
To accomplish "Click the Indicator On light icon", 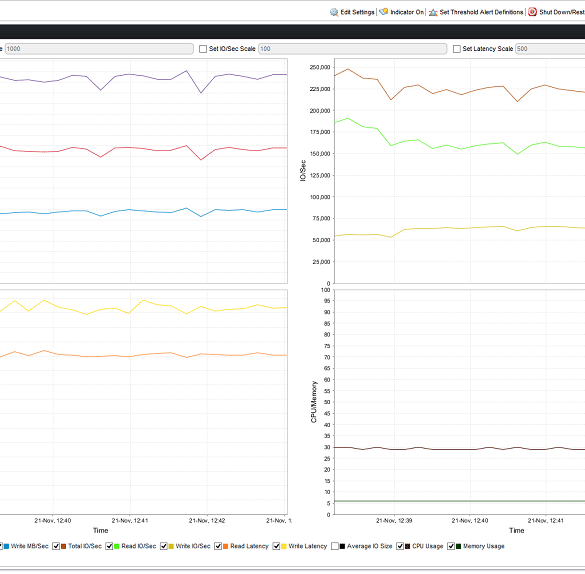I will (384, 12).
